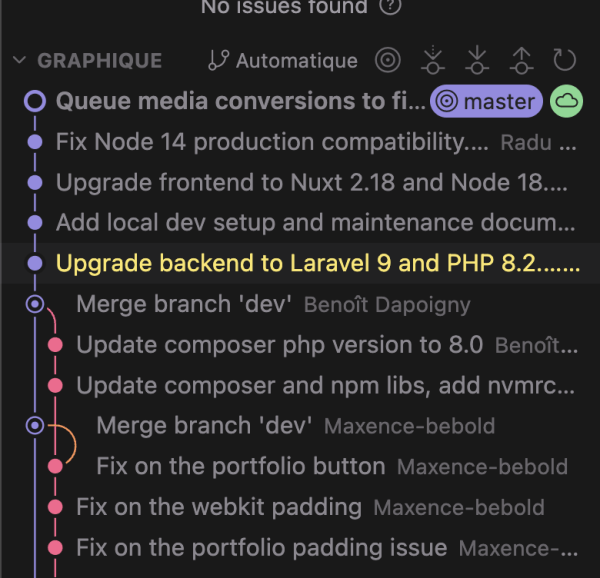Select 'Upgrade frontend to Nuxt 2.18' commit
Screen dimensions: 600x578
click(x=300, y=182)
